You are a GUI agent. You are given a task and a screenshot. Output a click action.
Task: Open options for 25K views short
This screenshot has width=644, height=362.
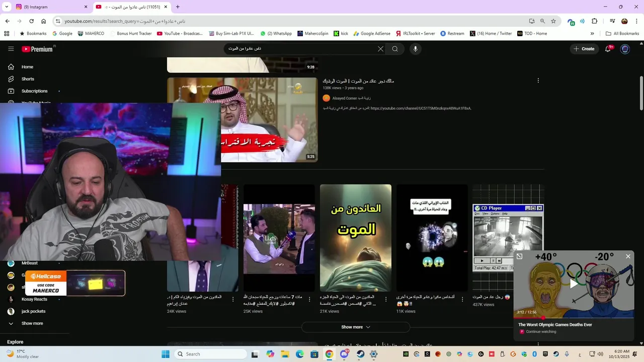[309, 299]
